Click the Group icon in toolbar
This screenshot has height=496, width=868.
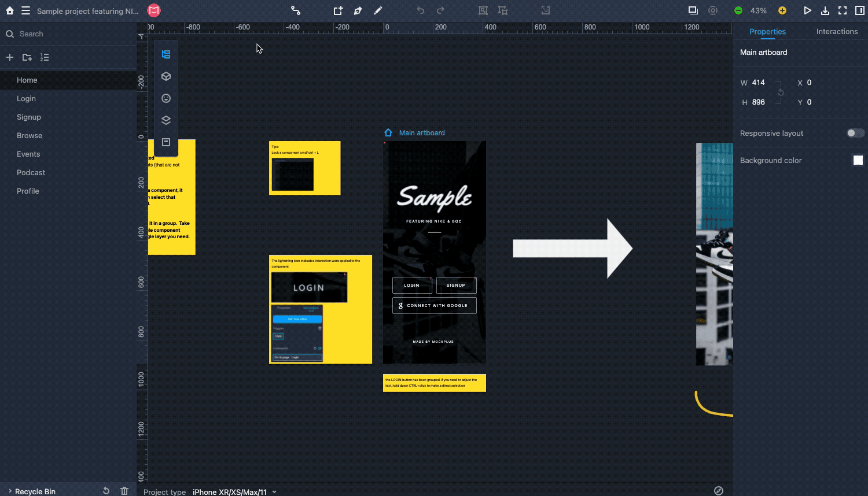(483, 10)
